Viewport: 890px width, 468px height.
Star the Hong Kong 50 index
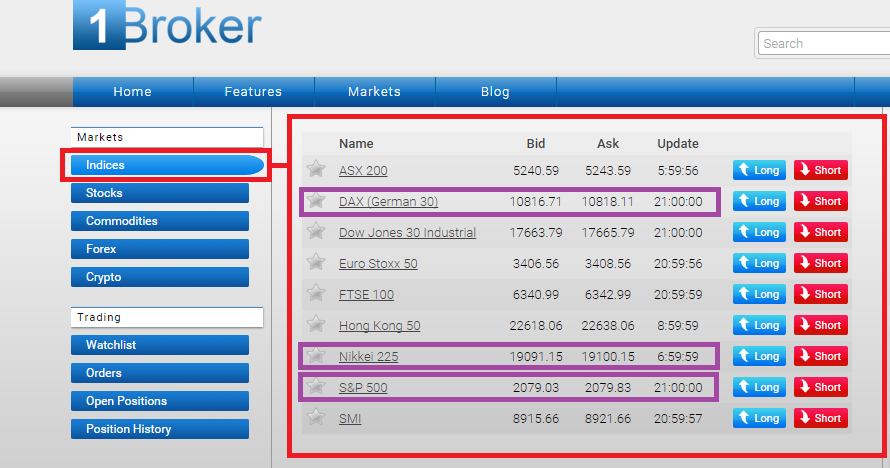point(316,324)
